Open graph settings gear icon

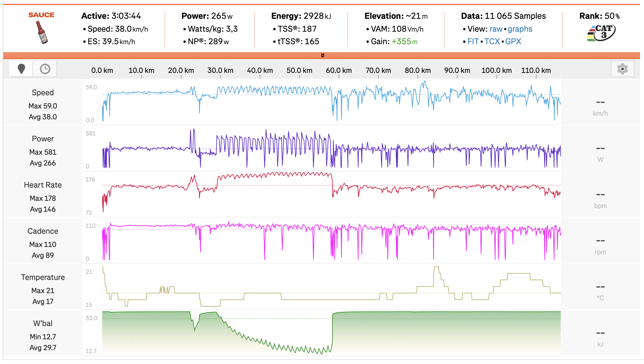622,69
